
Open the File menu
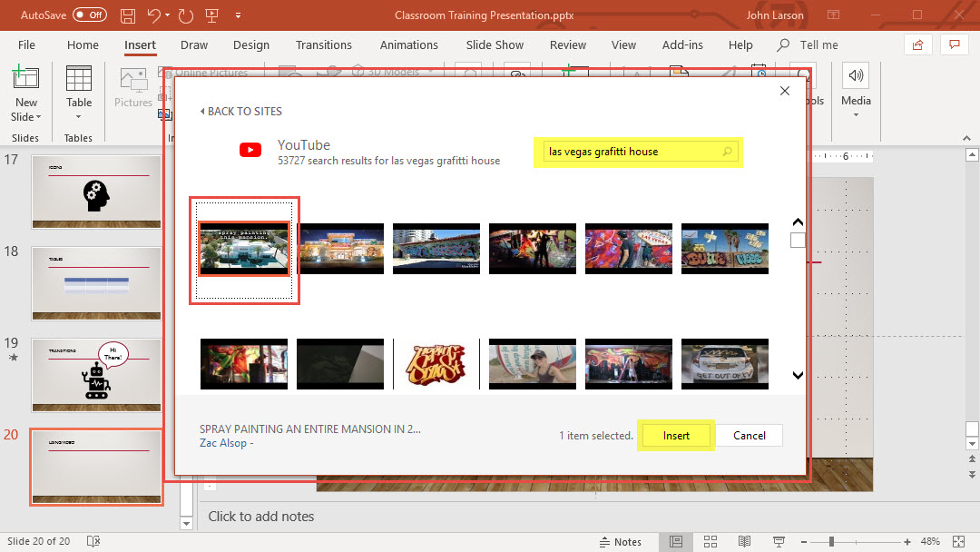pos(26,44)
